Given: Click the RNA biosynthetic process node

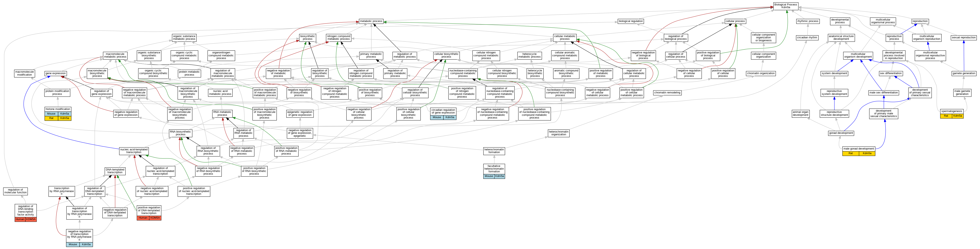Looking at the screenshot, I should (180, 133).
